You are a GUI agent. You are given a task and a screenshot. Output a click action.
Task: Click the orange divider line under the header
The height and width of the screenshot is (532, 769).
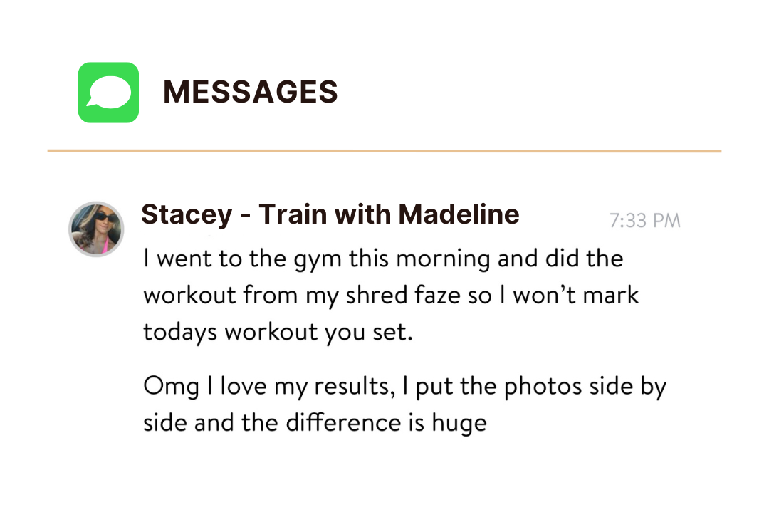[384, 151]
